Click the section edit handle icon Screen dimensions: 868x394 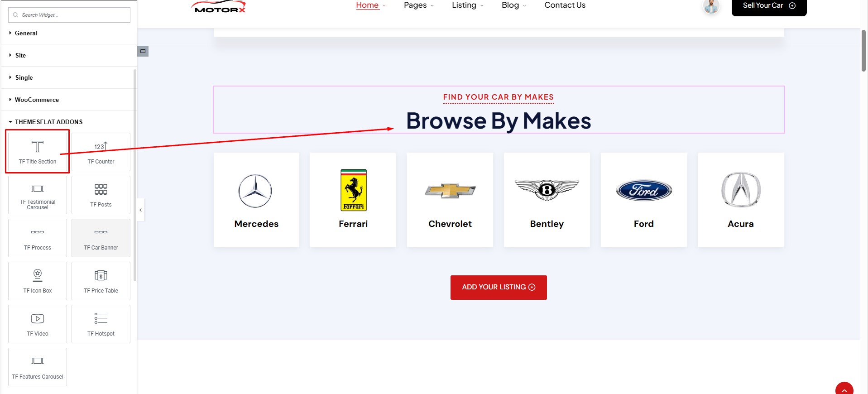[143, 51]
